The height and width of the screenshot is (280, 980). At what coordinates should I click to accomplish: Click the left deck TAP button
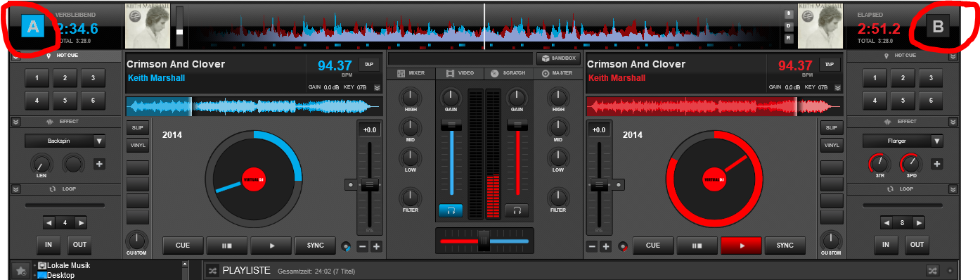tap(368, 64)
